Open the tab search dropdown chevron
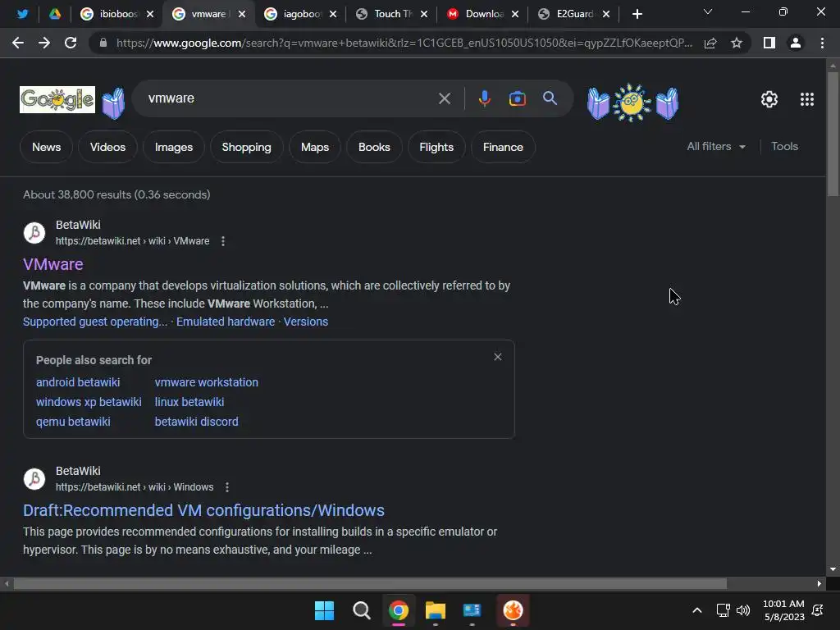This screenshot has height=630, width=840. click(708, 11)
